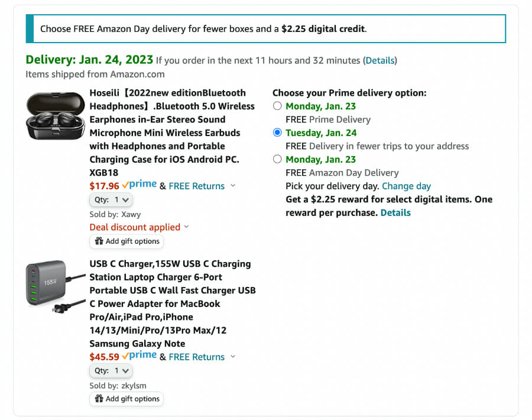The height and width of the screenshot is (420, 532).
Task: Open the Qty dropdown for the Hoseili earbuds
Action: click(x=111, y=200)
